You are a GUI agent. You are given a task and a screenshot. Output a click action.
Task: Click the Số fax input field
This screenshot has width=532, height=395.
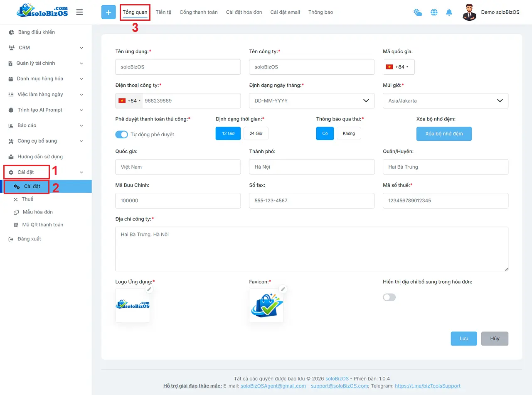(312, 201)
